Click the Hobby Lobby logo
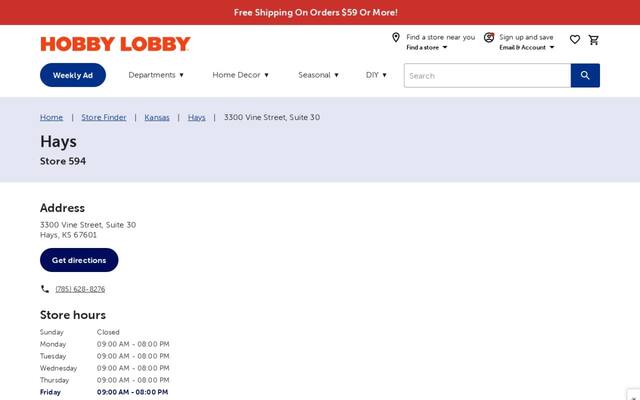640x400 pixels. [x=116, y=44]
